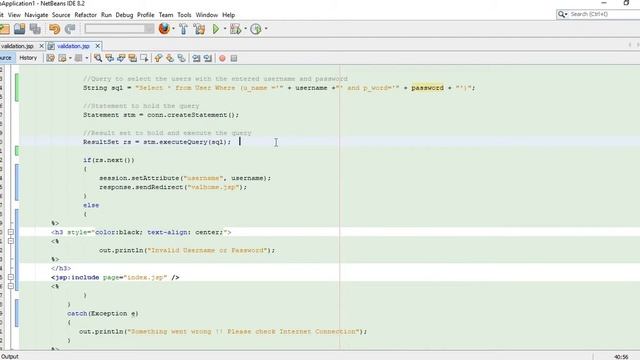Close the first validation.jsp tab
Image resolution: width=640 pixels, height=360 pixels.
click(41, 46)
